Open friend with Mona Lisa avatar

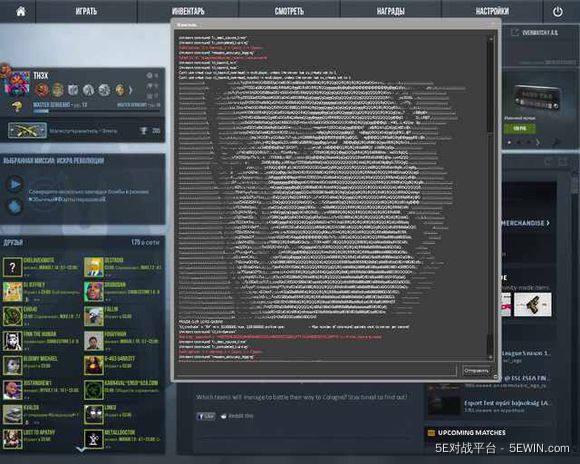tap(94, 365)
